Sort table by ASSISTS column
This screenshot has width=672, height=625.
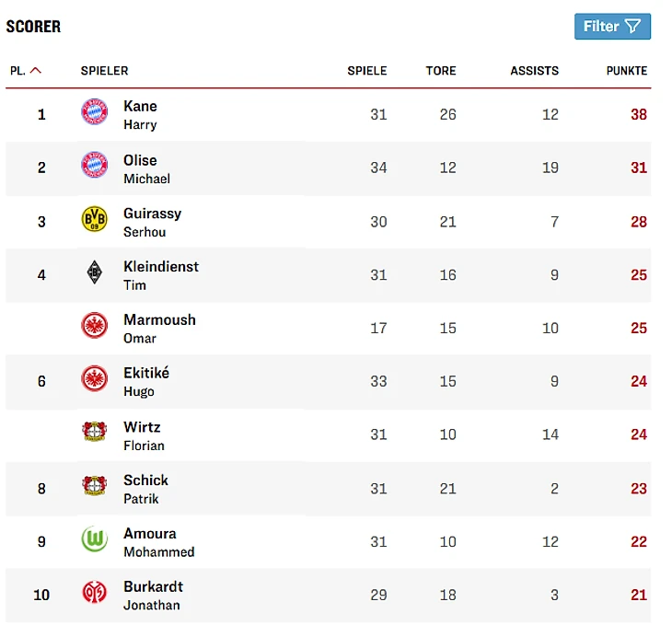point(534,71)
